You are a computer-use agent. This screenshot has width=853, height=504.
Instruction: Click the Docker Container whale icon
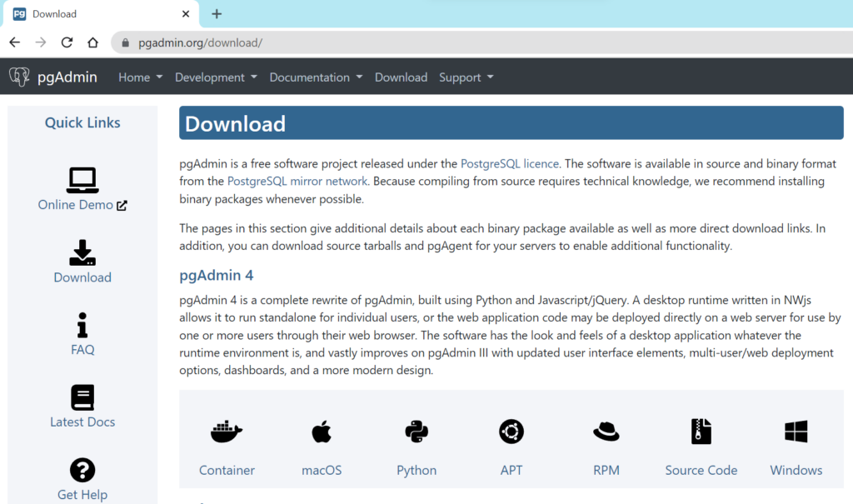pos(227,432)
